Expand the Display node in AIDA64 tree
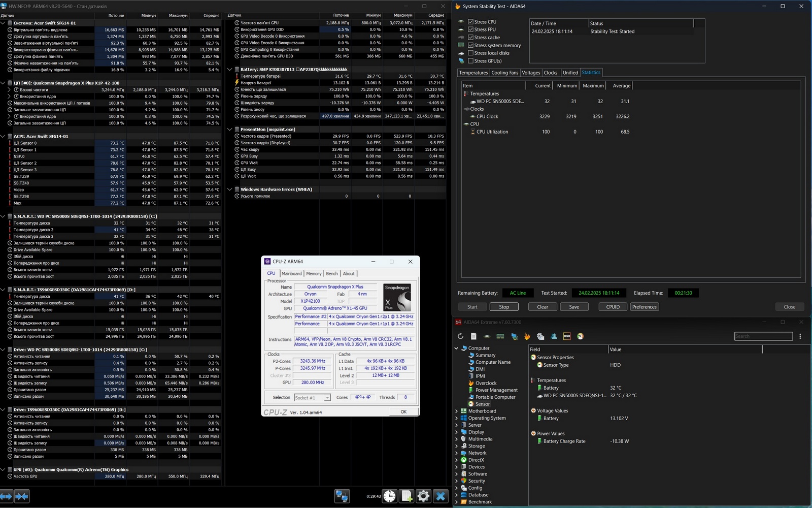This screenshot has height=508, width=812. pyautogui.click(x=456, y=432)
